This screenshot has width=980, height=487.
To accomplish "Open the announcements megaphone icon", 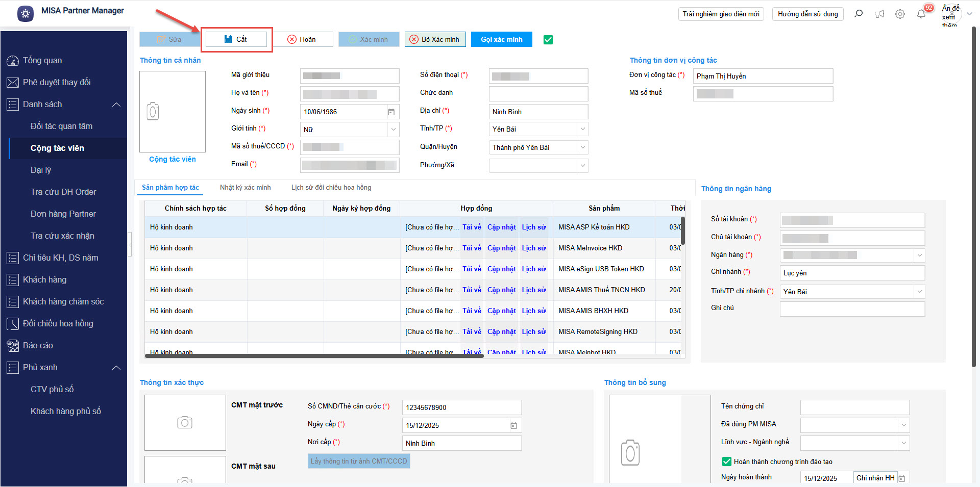I will 879,14.
